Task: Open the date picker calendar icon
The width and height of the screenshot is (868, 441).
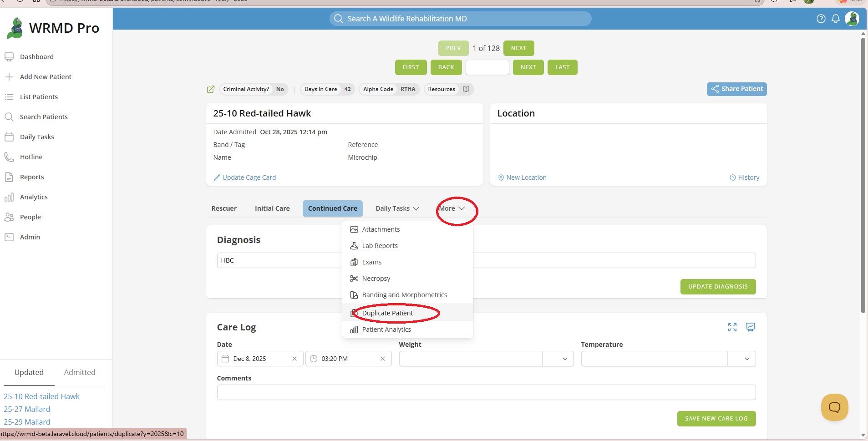Action: pos(225,359)
